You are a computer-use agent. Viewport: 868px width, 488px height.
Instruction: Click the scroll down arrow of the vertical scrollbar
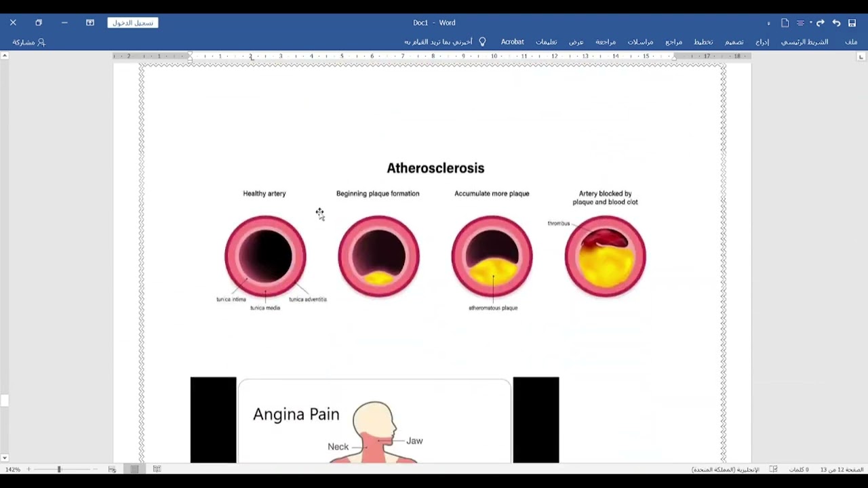coord(4,459)
